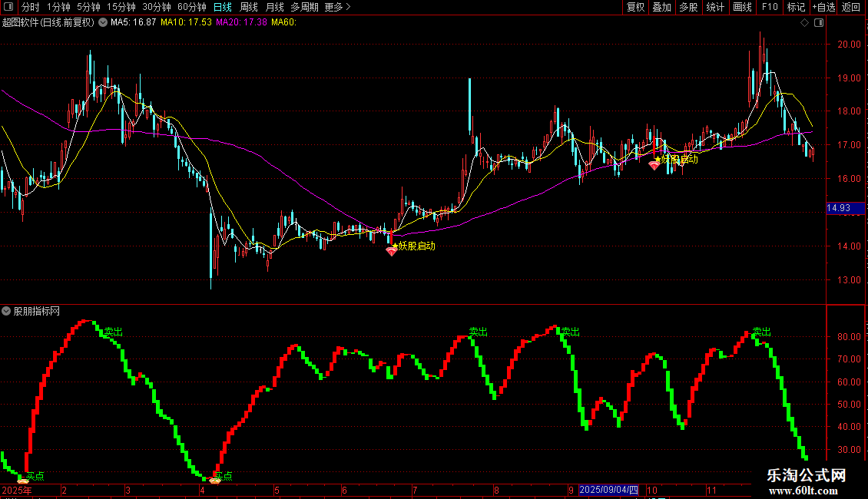Click 返回 to go back

(851, 7)
